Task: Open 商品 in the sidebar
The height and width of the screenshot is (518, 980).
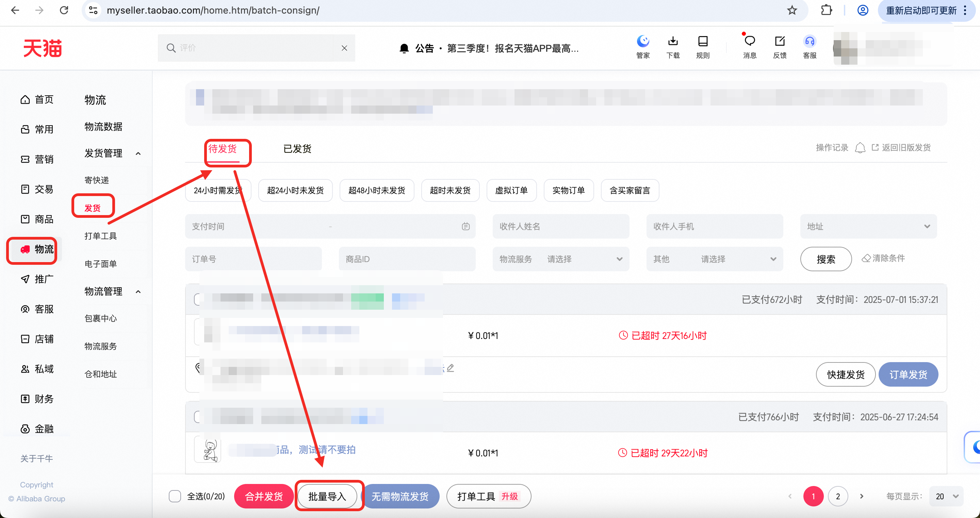Action: pyautogui.click(x=37, y=219)
